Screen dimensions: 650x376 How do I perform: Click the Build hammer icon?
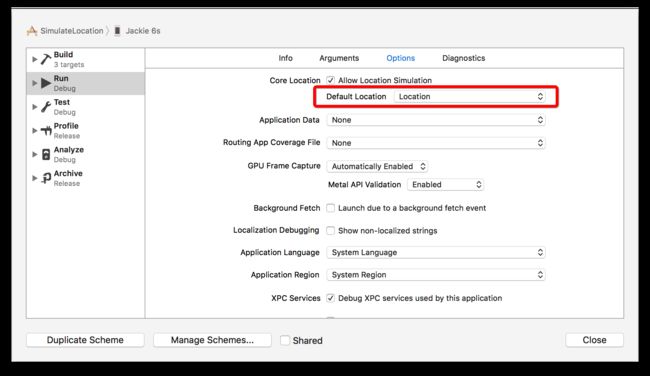pos(46,59)
